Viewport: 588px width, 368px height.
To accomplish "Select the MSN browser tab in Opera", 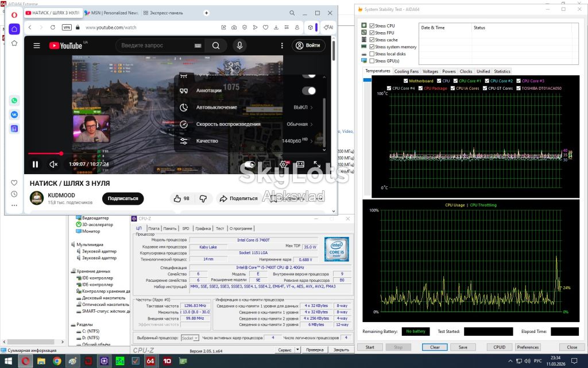I will click(x=111, y=13).
